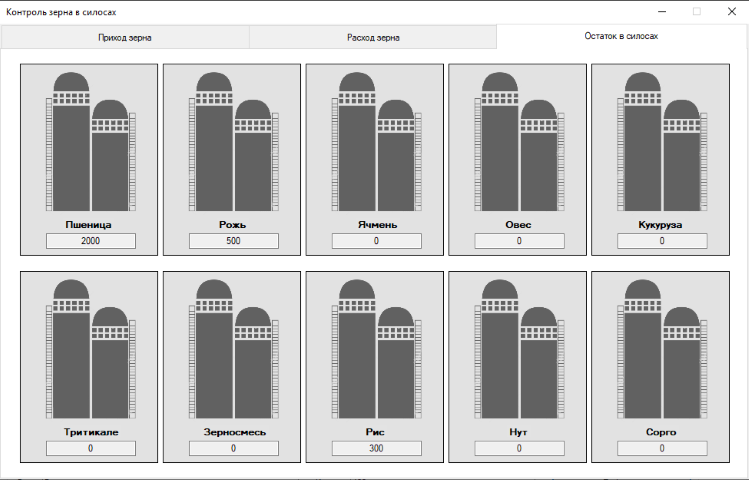This screenshot has height=480, width=749.
Task: Click the Пшеница silo icon
Action: click(90, 142)
